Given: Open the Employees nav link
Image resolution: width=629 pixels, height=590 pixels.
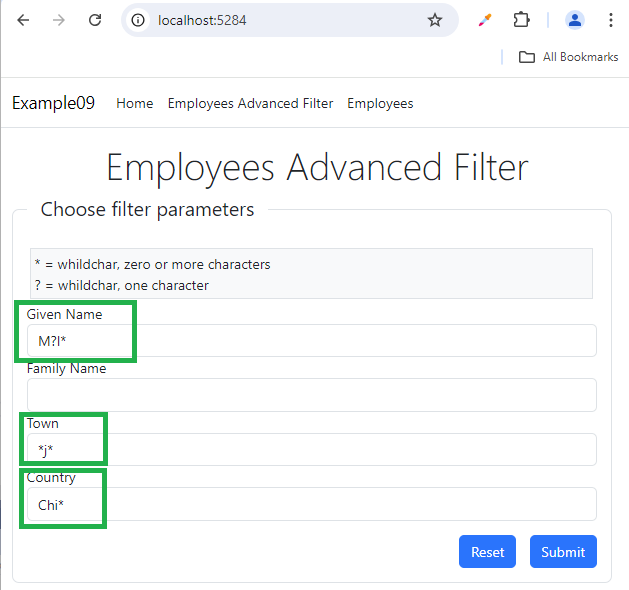Looking at the screenshot, I should coord(380,103).
